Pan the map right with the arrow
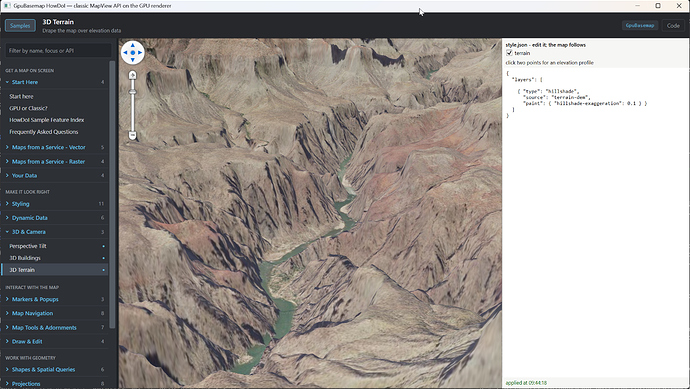Screen dimensions: 690x389 pos(140,52)
